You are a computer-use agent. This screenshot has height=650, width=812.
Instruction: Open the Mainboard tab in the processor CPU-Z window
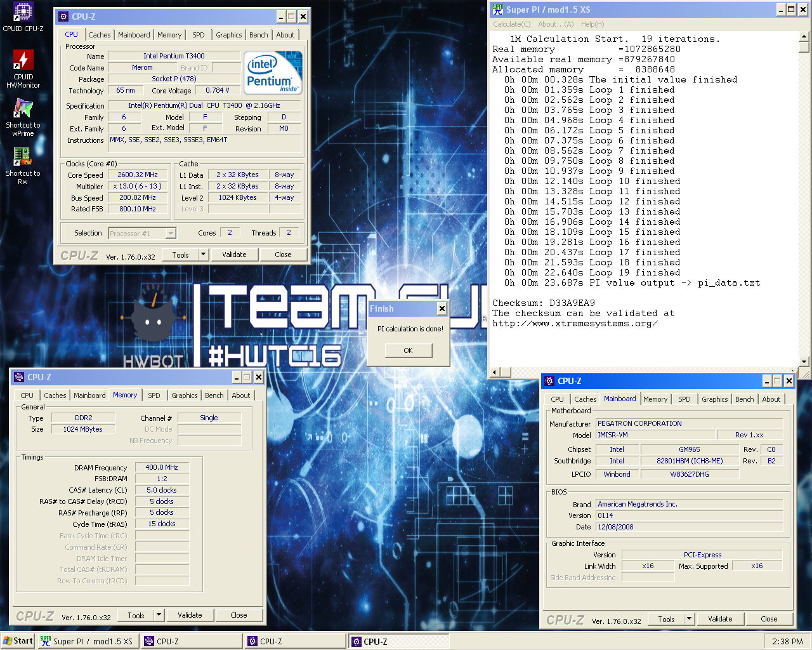134,35
